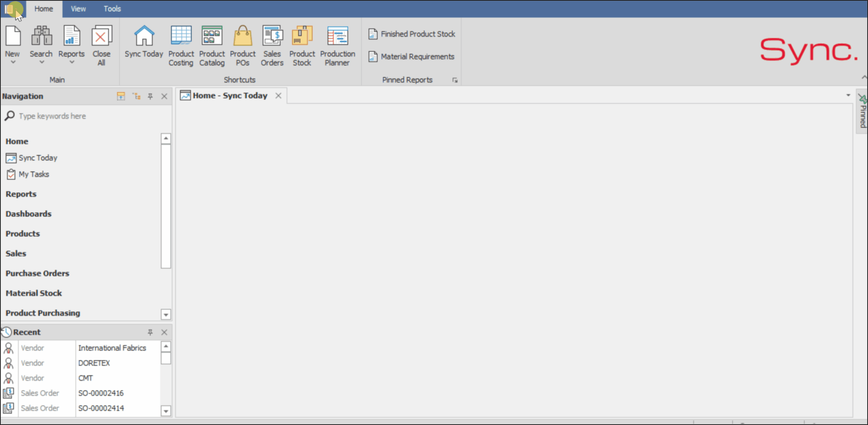Expand the Product Purchasing navigation group
Screen dimensions: 868x425
43,313
